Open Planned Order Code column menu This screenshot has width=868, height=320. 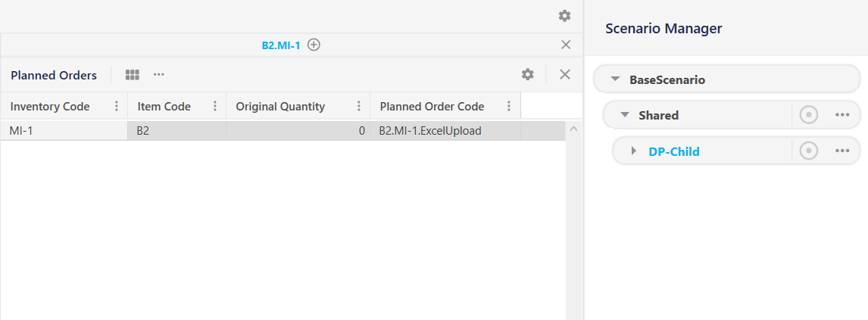[x=509, y=107]
